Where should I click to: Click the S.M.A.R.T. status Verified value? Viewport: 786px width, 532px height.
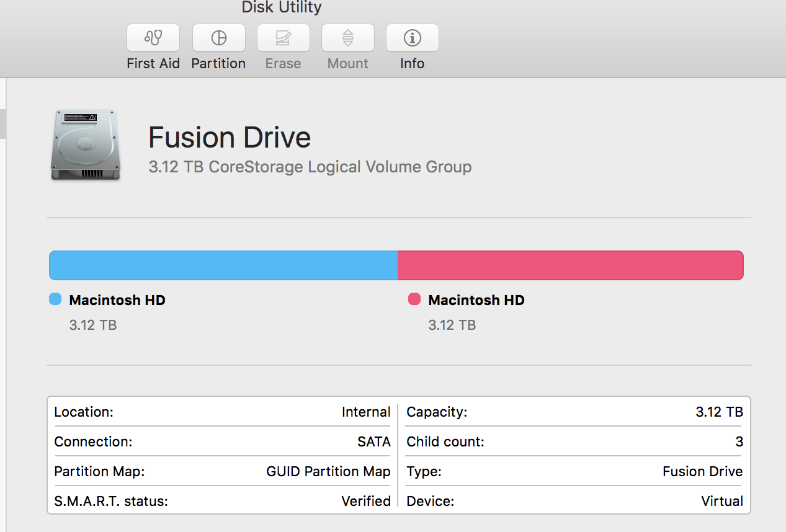(366, 501)
